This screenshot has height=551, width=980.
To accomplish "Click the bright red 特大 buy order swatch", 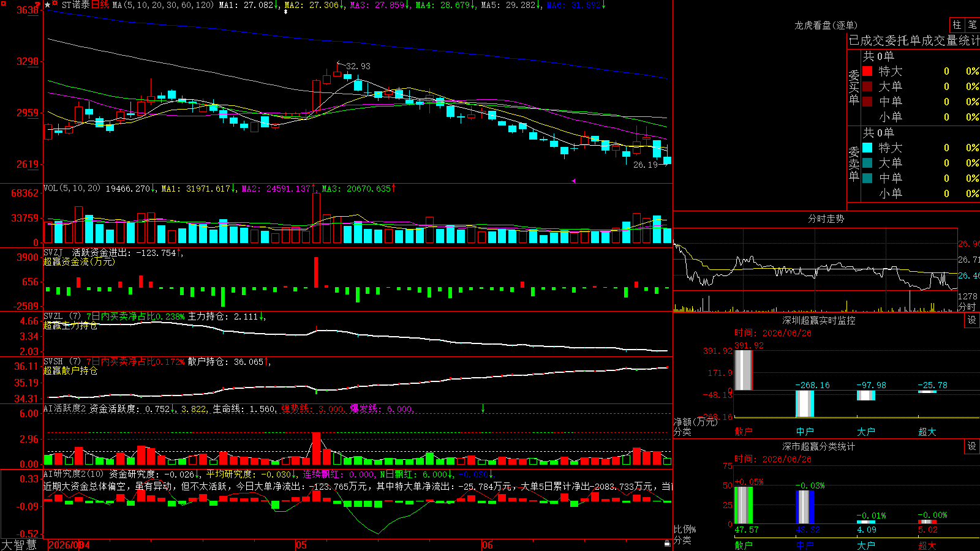I will tap(867, 71).
